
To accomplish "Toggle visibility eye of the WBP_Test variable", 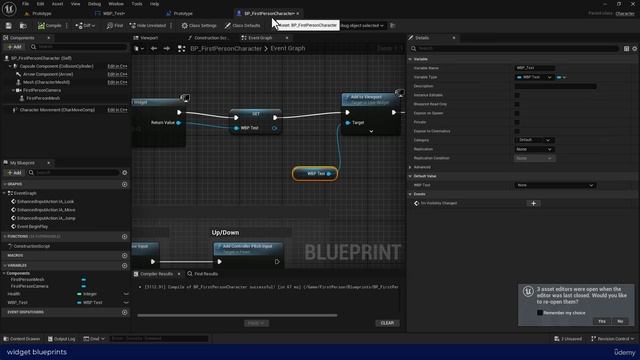I will pos(126,303).
